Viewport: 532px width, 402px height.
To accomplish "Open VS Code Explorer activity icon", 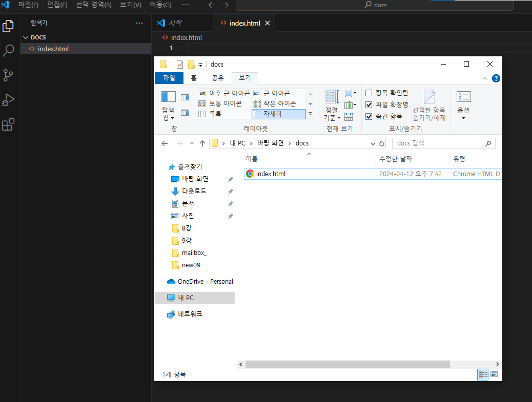I will tap(8, 26).
